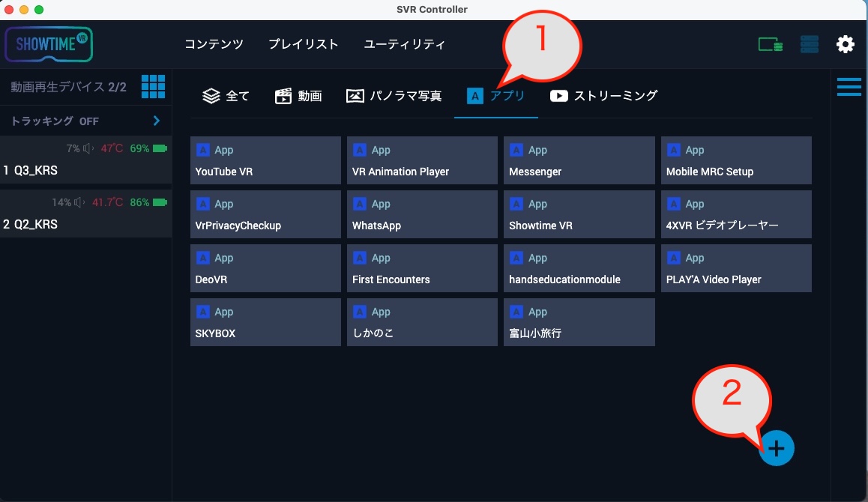868x502 pixels.
Task: Open the VR Animation Player tile
Action: (422, 160)
